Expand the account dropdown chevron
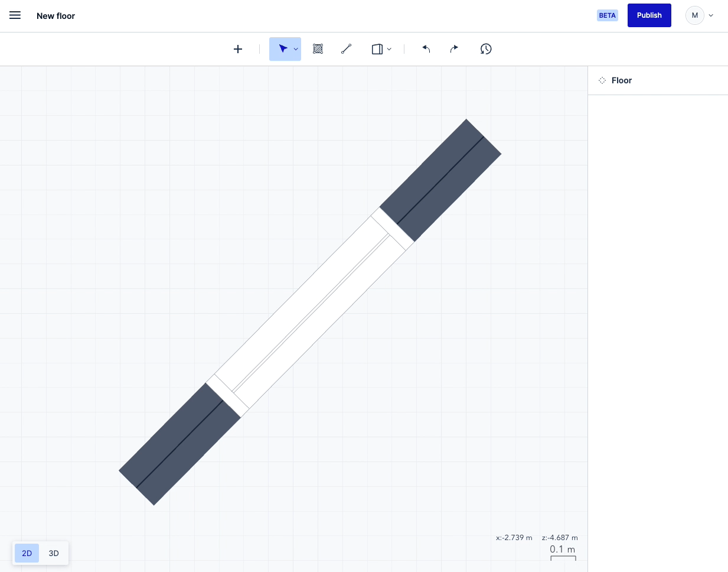The image size is (728, 572). tap(711, 16)
